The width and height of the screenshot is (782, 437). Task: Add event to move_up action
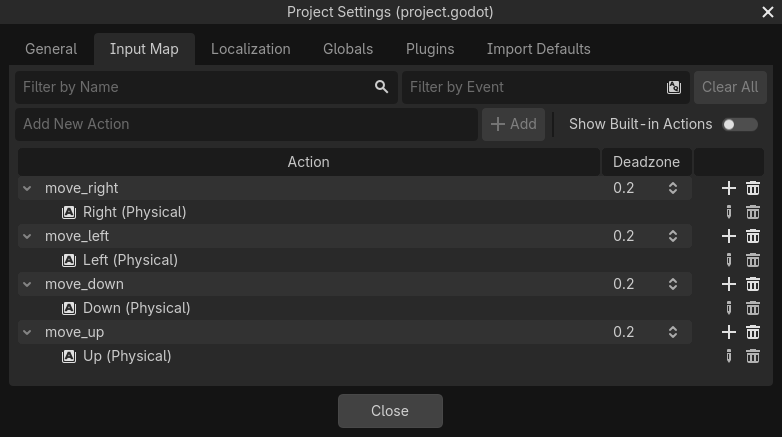728,332
